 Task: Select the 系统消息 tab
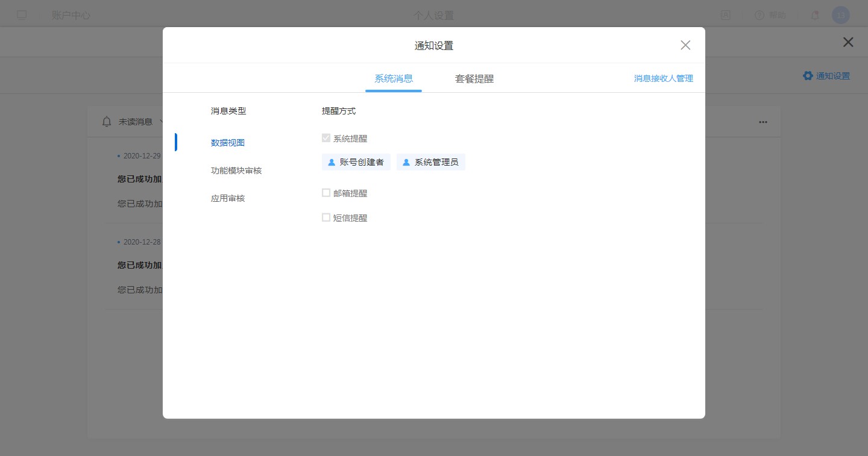[x=394, y=78]
